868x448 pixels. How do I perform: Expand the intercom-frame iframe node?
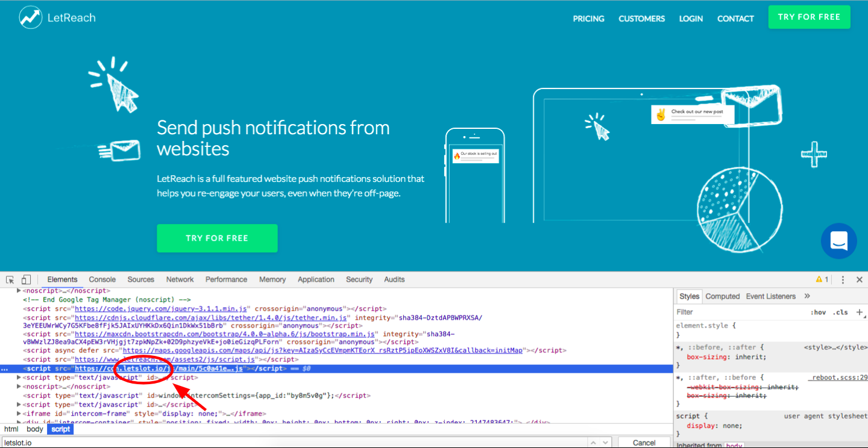coord(19,414)
